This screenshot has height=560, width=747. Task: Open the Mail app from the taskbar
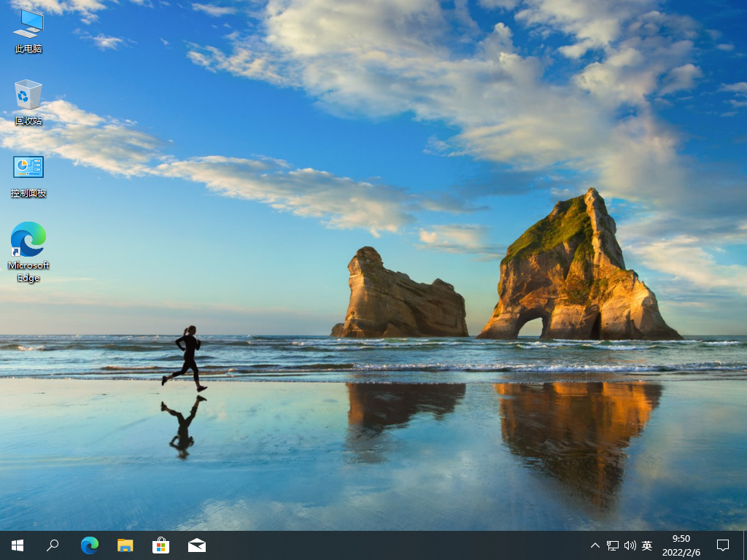(196, 545)
